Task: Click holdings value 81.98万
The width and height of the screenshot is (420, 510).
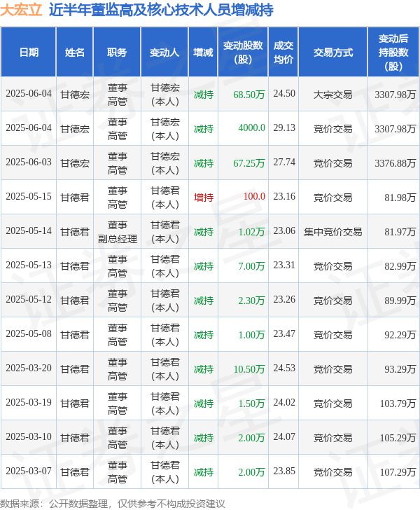Action: pos(400,198)
